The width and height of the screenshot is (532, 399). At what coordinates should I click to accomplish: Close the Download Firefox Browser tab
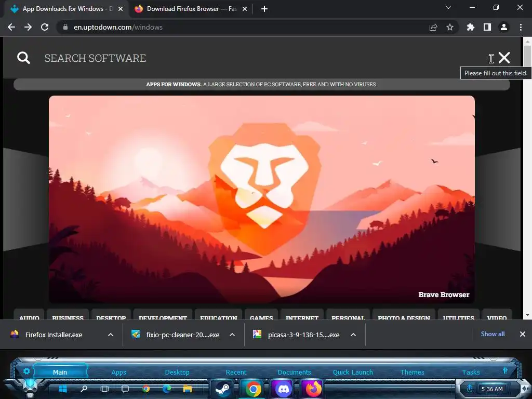(245, 9)
